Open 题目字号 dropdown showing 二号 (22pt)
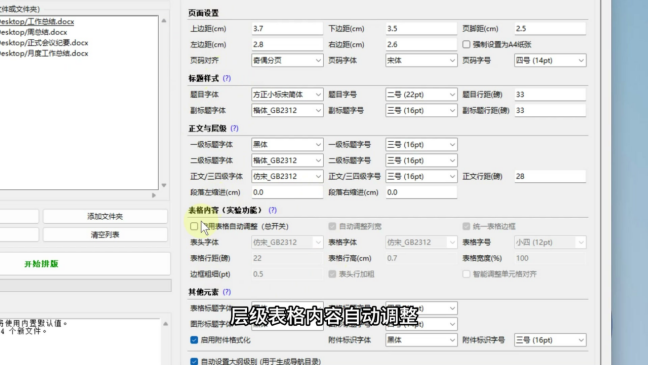The height and width of the screenshot is (365, 648). pyautogui.click(x=421, y=95)
